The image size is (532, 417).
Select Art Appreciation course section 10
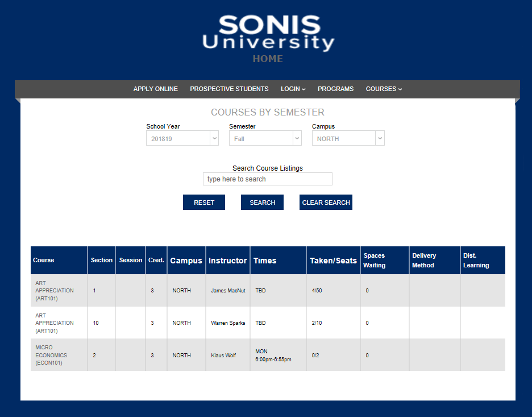(x=55, y=323)
